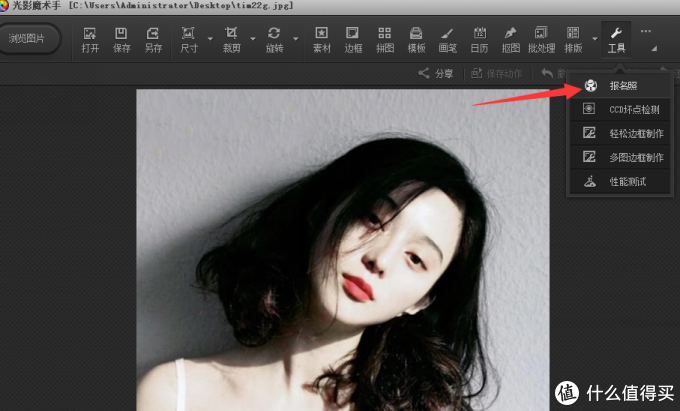The width and height of the screenshot is (680, 411).
Task: Open the 边框 frame tool
Action: point(353,40)
